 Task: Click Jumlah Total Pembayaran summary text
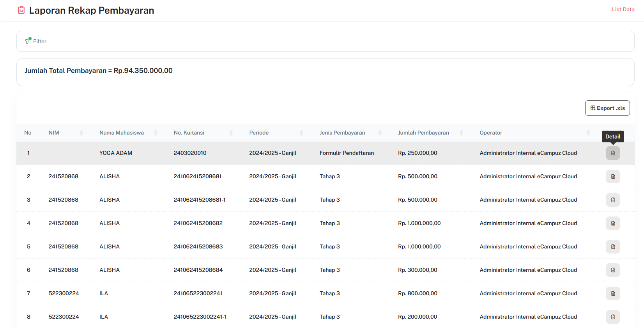point(99,71)
